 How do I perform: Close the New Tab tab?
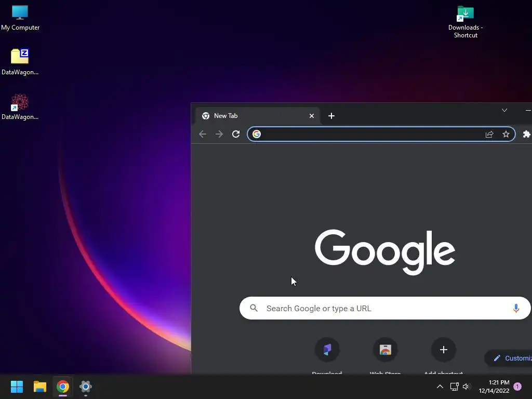[x=312, y=116]
